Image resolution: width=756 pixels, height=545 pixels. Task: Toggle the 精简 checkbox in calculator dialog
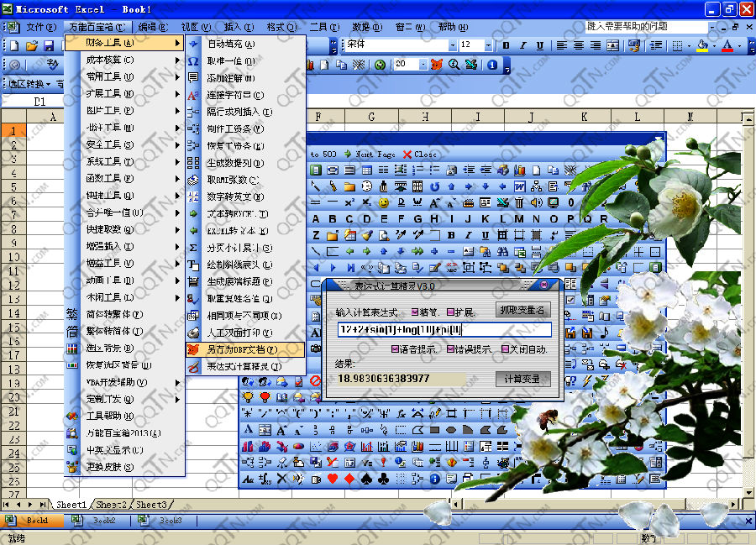coord(414,312)
